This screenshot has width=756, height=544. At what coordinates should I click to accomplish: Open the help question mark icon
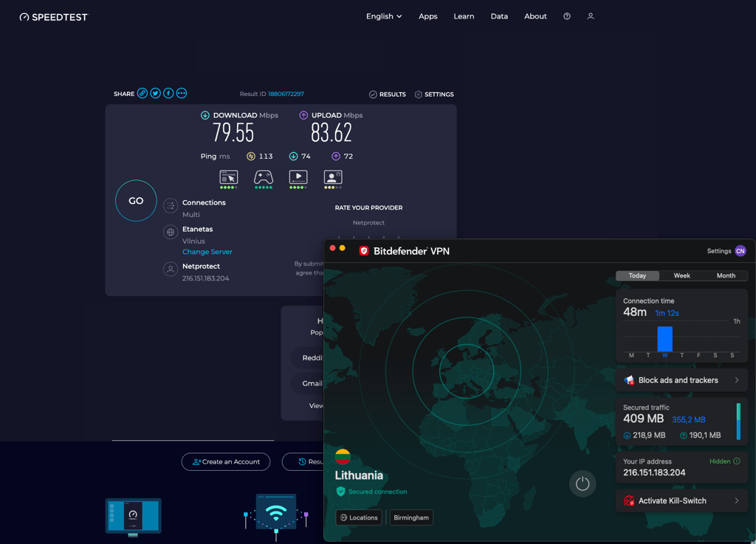point(567,16)
